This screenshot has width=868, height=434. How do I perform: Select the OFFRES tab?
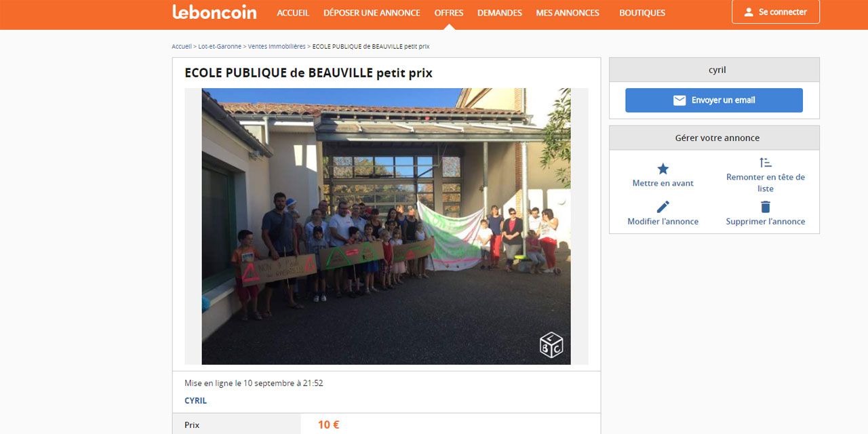click(449, 13)
